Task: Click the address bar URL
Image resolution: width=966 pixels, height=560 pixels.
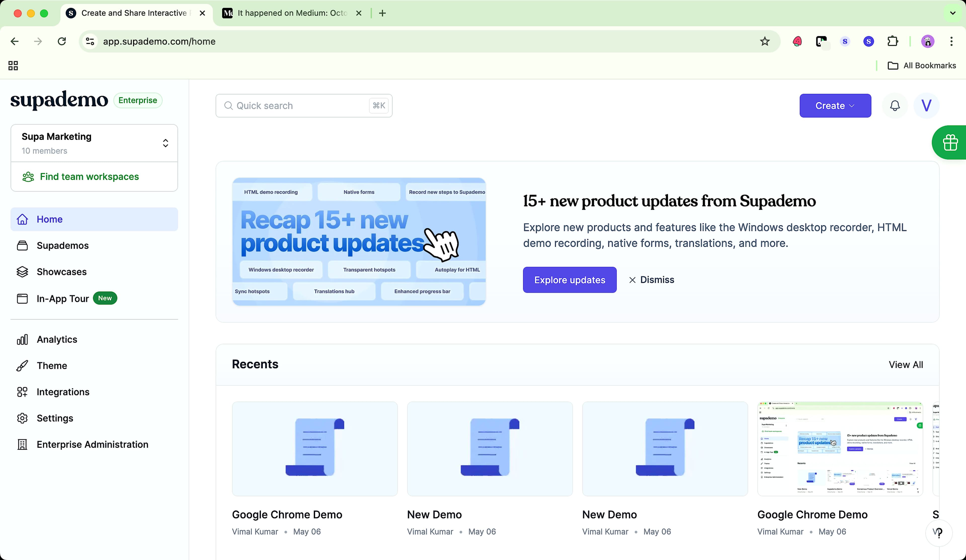Action: 159,41
